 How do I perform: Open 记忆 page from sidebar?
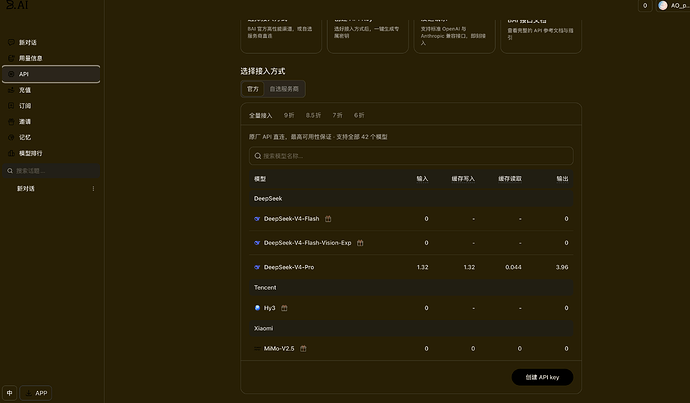[51, 137]
